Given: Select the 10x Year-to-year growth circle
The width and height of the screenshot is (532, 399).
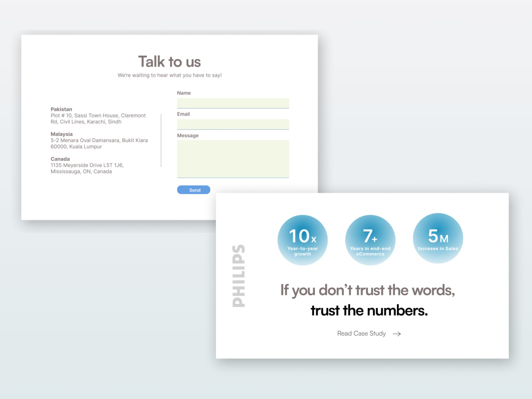Looking at the screenshot, I should (x=302, y=240).
